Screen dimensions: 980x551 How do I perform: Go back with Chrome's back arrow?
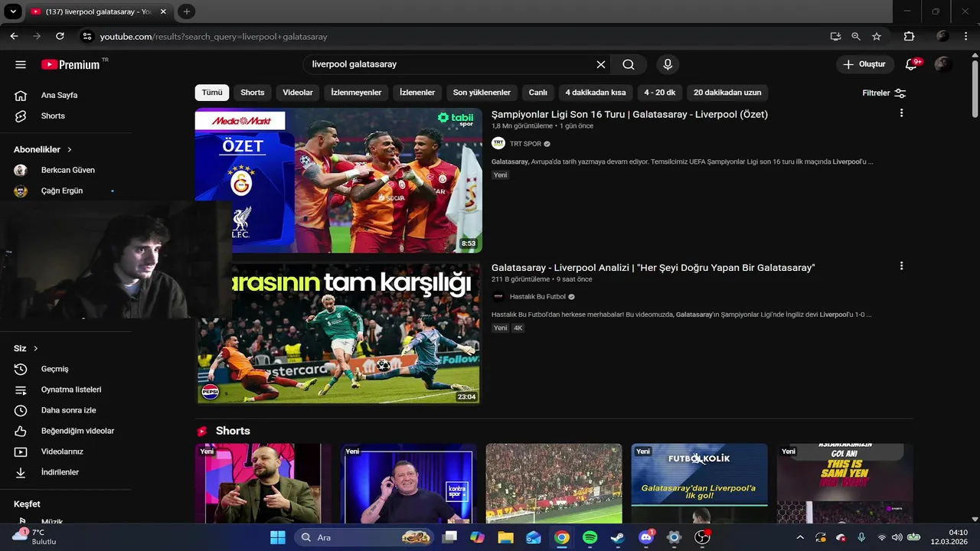coord(14,36)
